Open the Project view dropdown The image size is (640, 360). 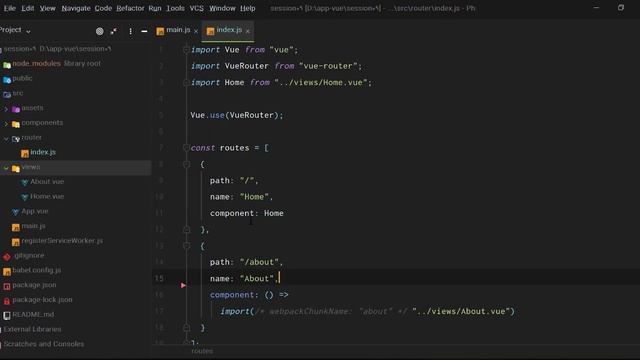15,30
